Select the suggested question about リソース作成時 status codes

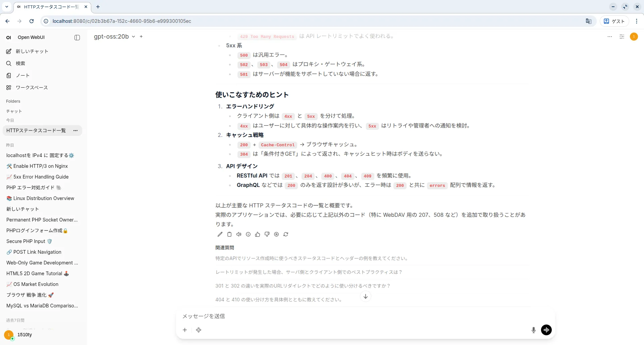pyautogui.click(x=372, y=258)
